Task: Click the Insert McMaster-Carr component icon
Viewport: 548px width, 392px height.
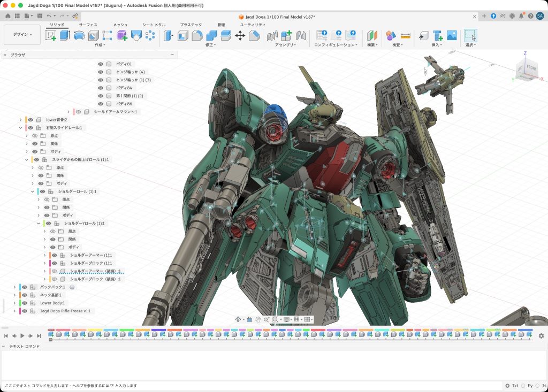Action: pyautogui.click(x=438, y=35)
